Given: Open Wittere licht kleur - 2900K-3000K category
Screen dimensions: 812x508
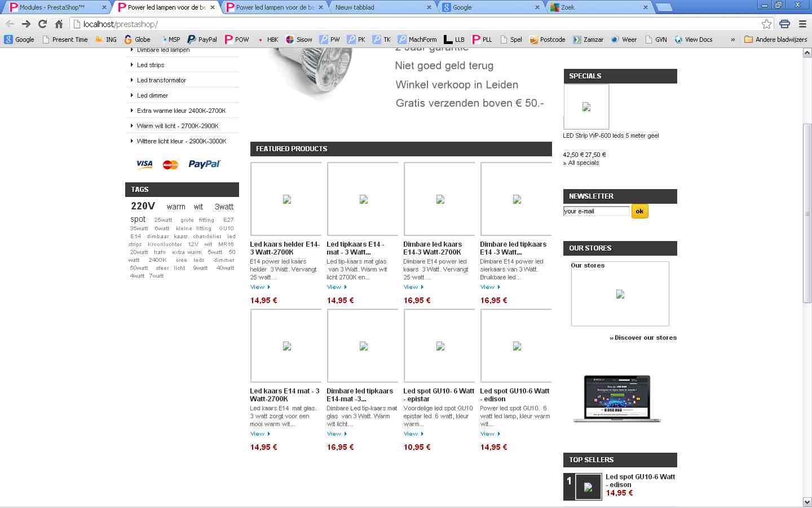Looking at the screenshot, I should 182,141.
